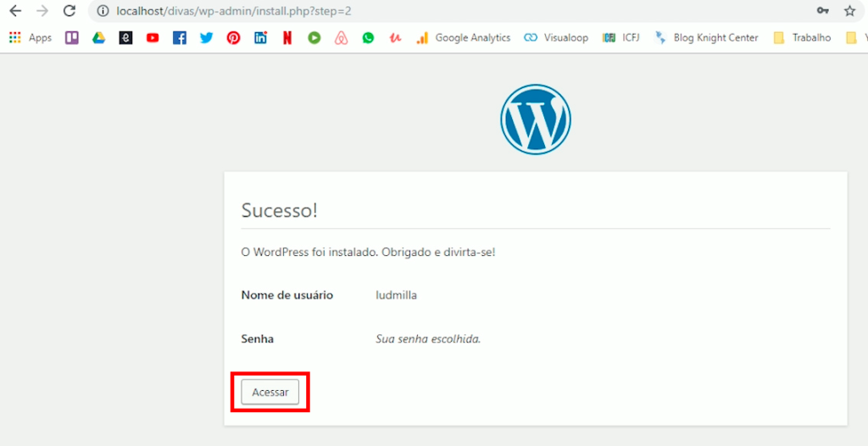Reload the page
The image size is (868, 446).
[70, 11]
